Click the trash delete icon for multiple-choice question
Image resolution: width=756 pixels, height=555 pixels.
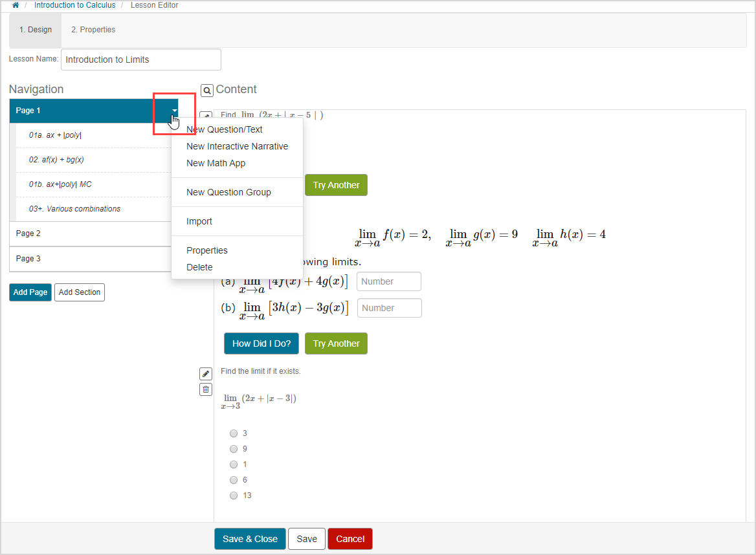click(206, 389)
